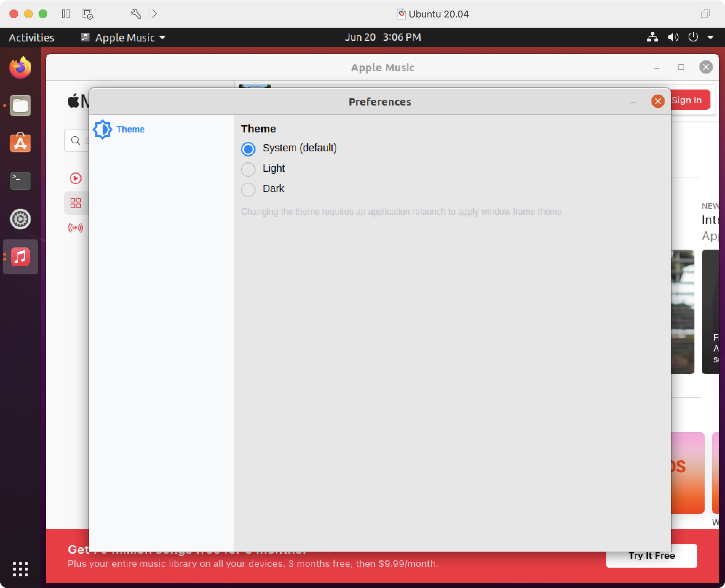Expand system menu arrow in top bar
Image resolution: width=725 pixels, height=588 pixels.
pos(710,37)
